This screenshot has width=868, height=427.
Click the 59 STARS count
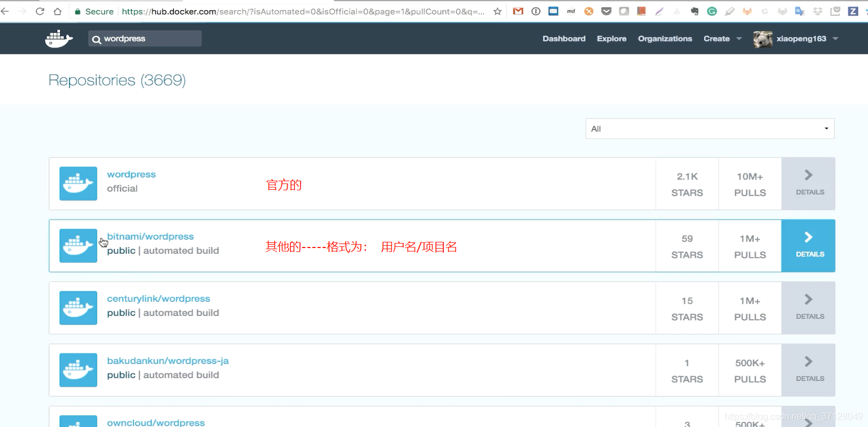pos(687,246)
